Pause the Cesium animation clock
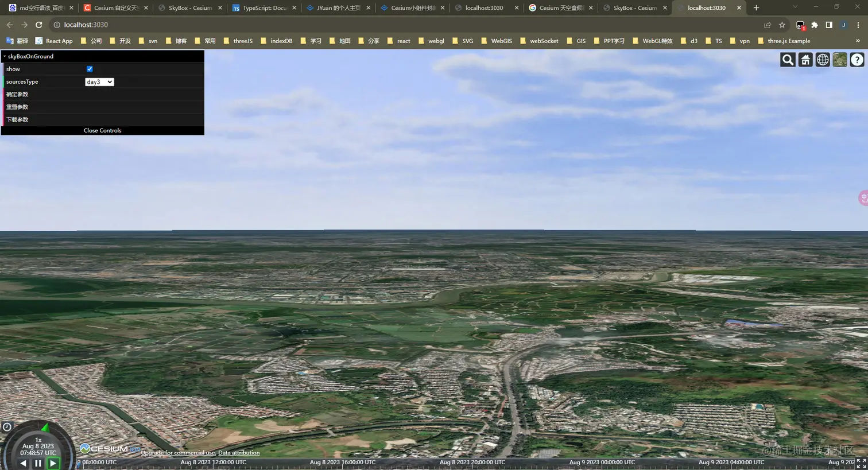Image resolution: width=868 pixels, height=470 pixels. coord(38,463)
